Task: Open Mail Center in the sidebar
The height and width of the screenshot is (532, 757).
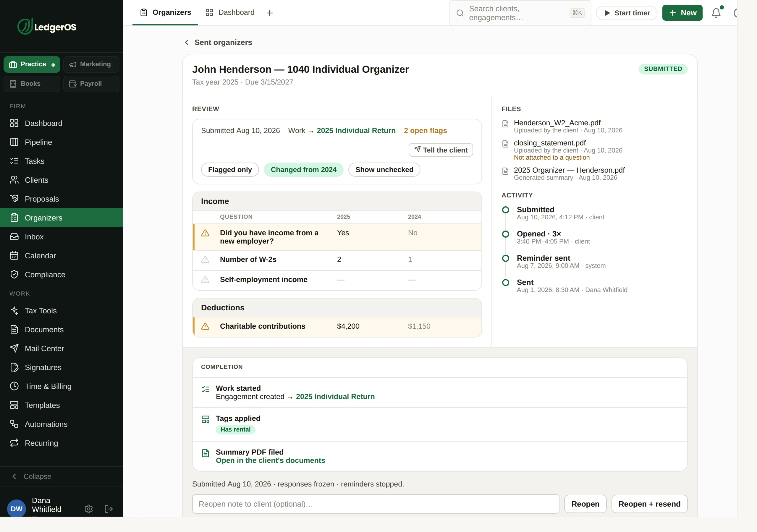Action: (x=61, y=348)
